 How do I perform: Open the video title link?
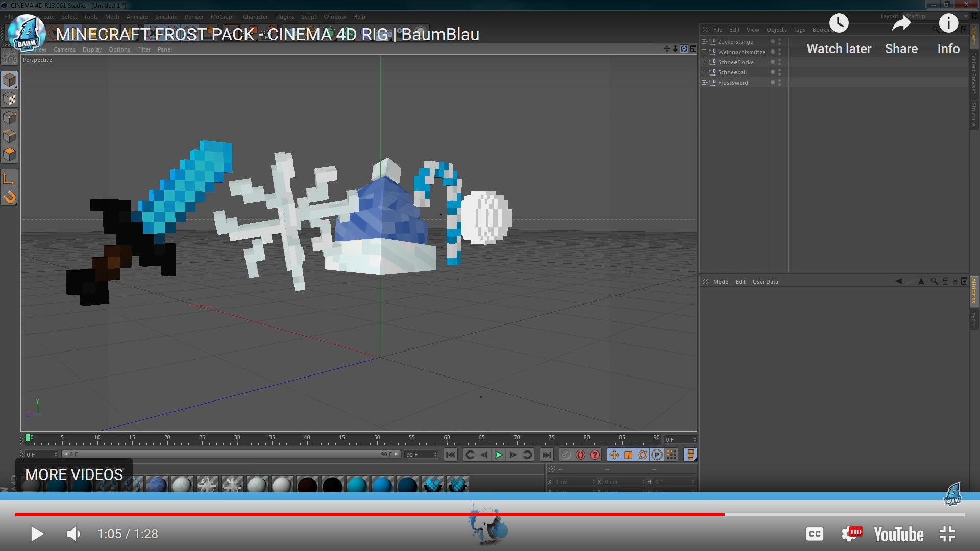(x=267, y=35)
